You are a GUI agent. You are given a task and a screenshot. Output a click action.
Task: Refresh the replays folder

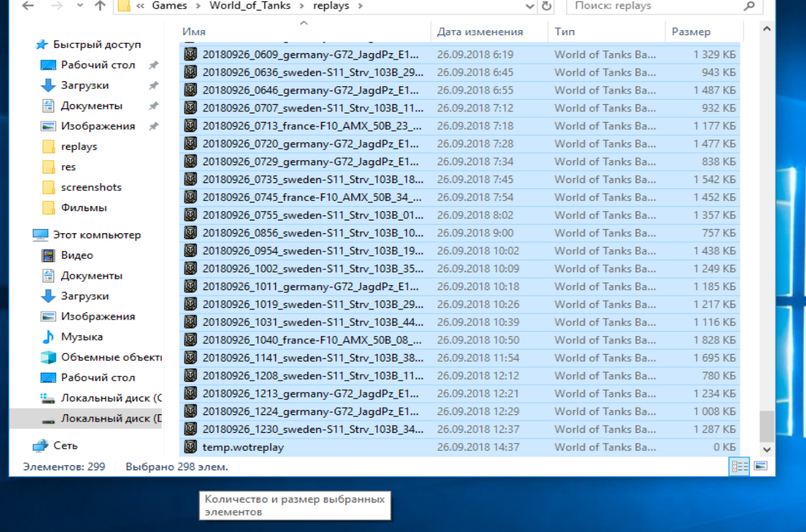547,6
